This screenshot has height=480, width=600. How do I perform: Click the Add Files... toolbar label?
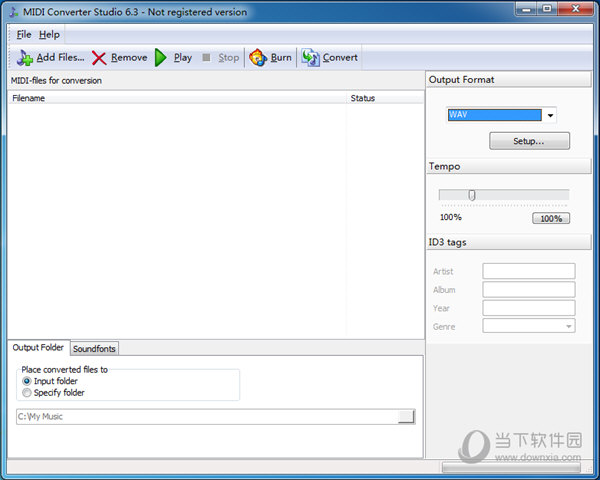[60, 57]
